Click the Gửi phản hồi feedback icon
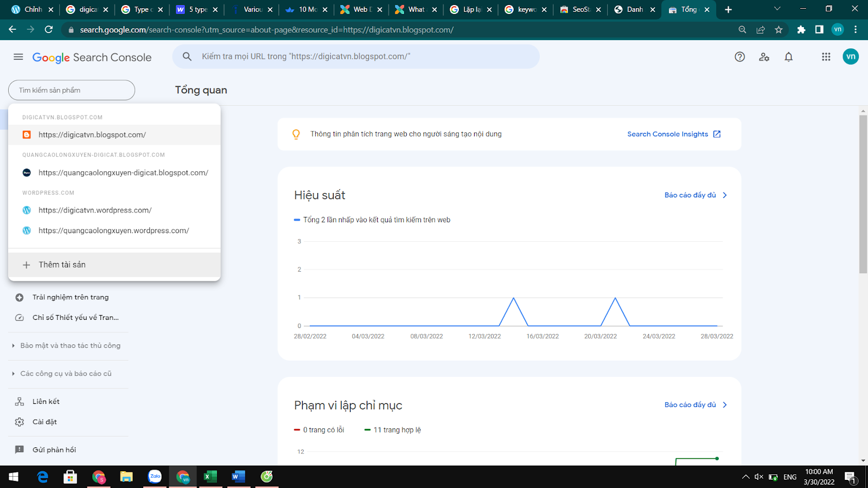The height and width of the screenshot is (488, 868). pyautogui.click(x=20, y=450)
